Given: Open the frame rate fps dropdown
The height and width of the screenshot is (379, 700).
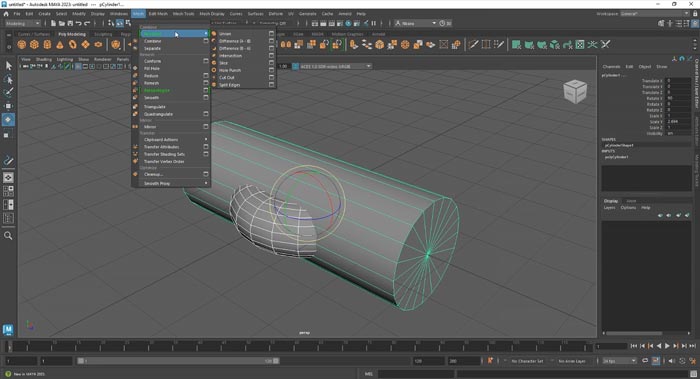Looking at the screenshot, I should [x=619, y=361].
